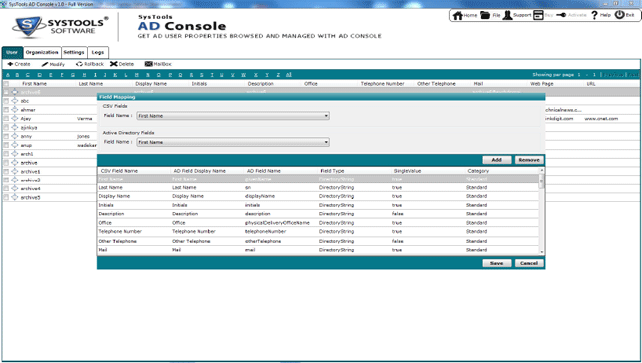Select the Display Name mapping row
The width and height of the screenshot is (642, 363).
318,196
